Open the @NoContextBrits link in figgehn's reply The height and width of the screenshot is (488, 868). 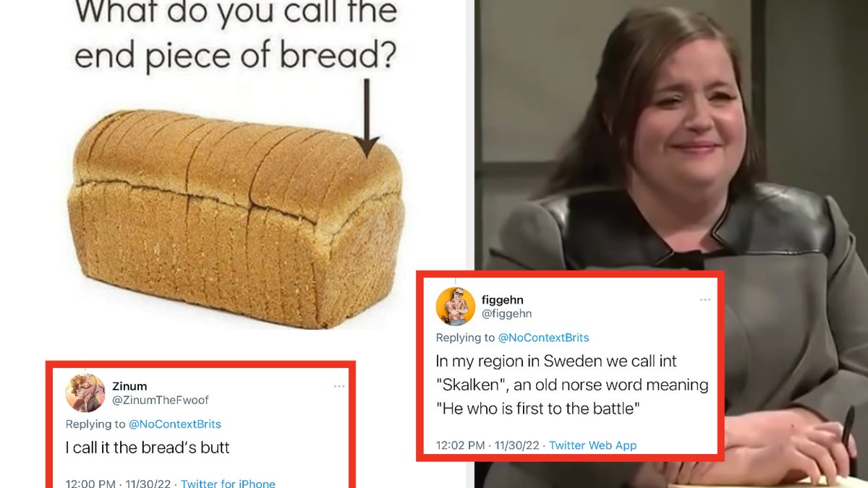[544, 338]
